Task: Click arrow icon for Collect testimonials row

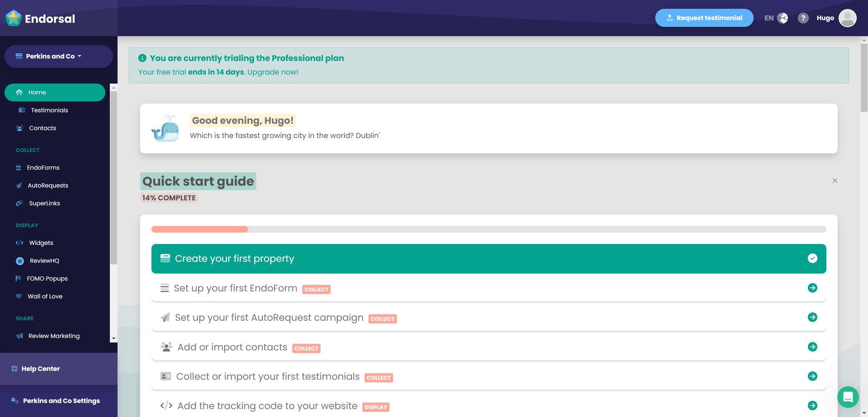Action: tap(812, 376)
